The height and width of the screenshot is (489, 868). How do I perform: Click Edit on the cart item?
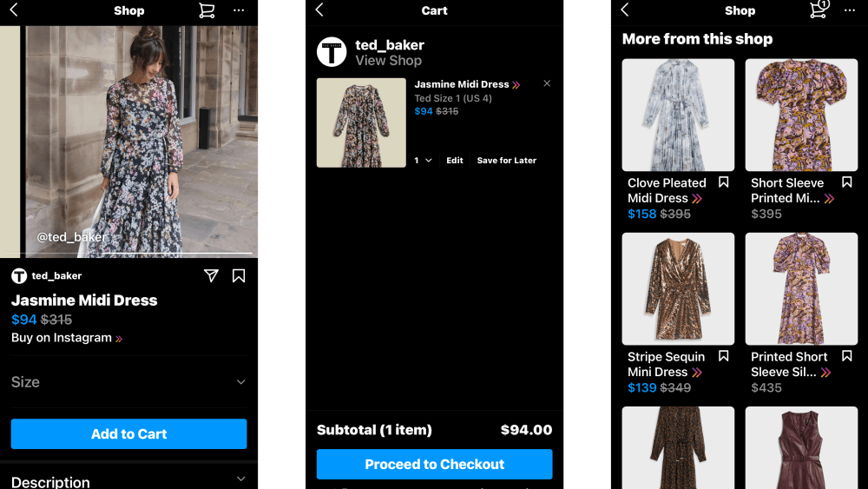point(455,160)
